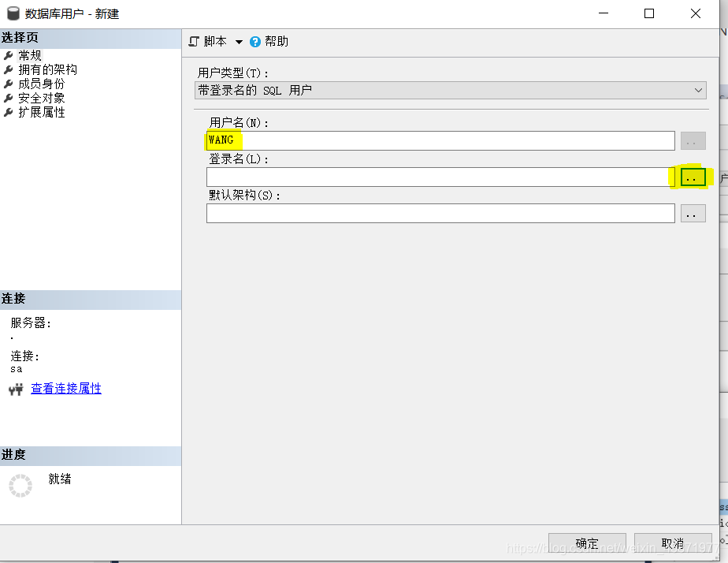Click the scrollbar on the right edge
Viewport: 728px width, 563px height.
tap(723, 276)
